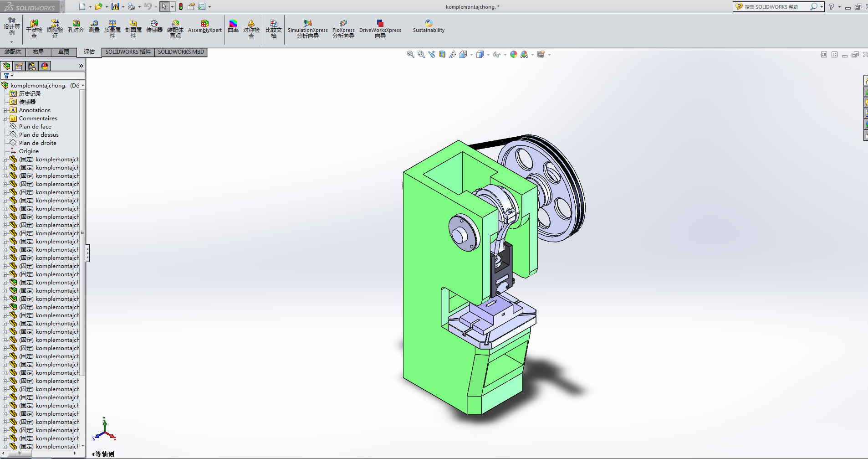Toggle the section view icon in view toolbar
The height and width of the screenshot is (459, 868).
coord(442,54)
